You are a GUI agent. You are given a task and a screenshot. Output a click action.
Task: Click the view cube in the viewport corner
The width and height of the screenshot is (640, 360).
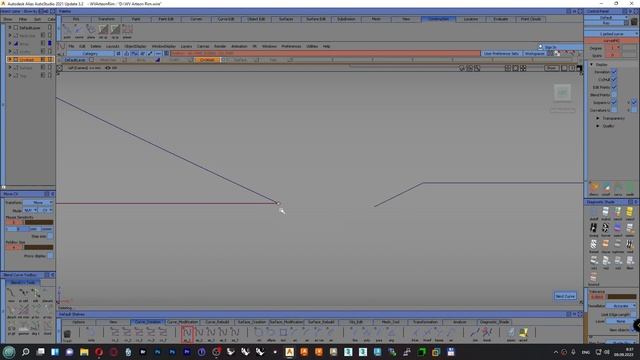562,93
